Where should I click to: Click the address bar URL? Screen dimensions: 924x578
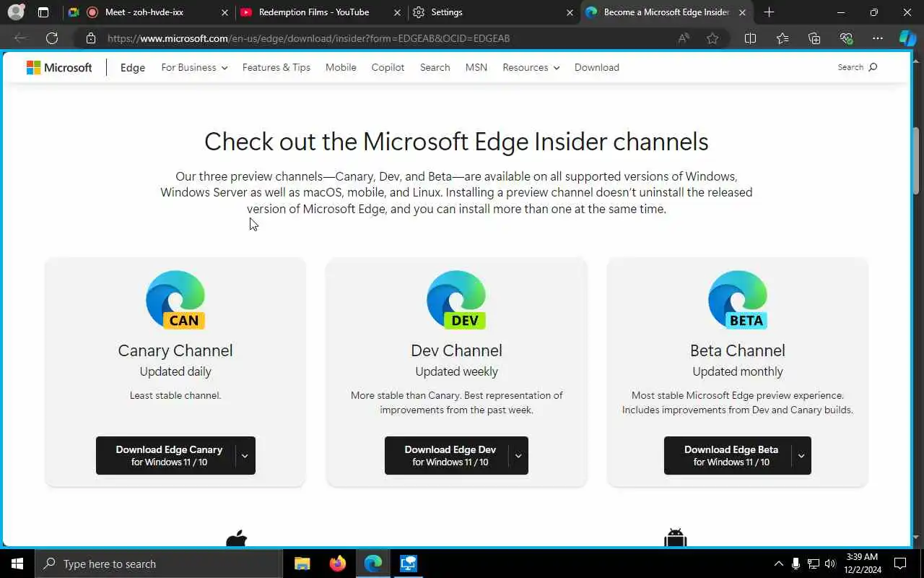point(309,38)
